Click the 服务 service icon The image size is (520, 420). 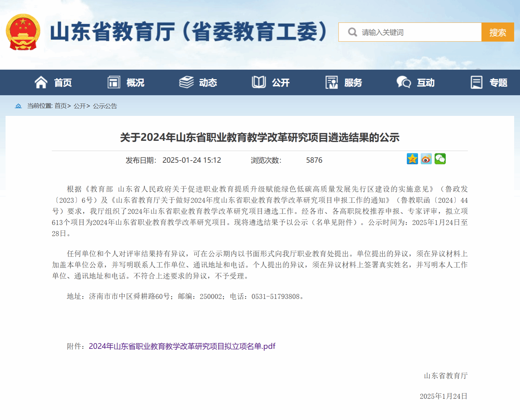click(332, 82)
